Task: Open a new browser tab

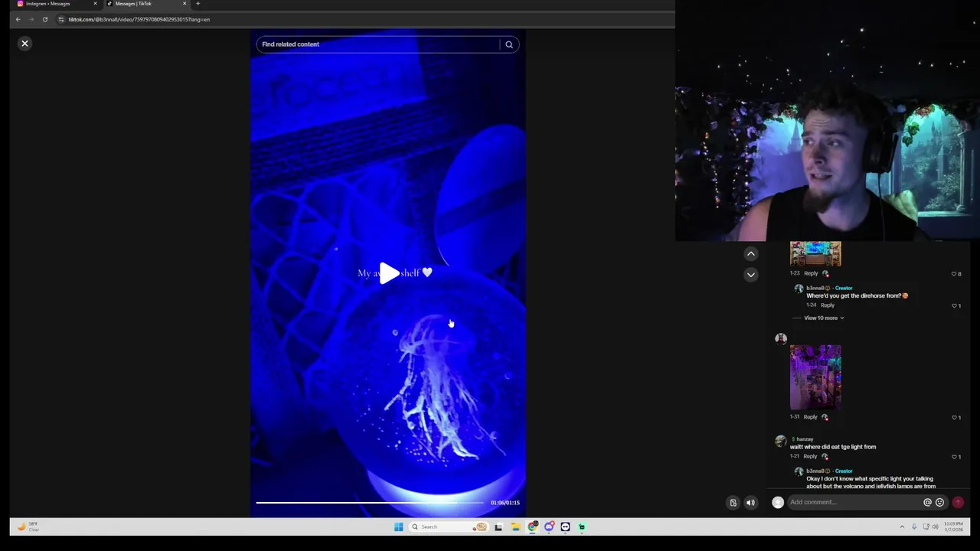Action: click(x=198, y=4)
